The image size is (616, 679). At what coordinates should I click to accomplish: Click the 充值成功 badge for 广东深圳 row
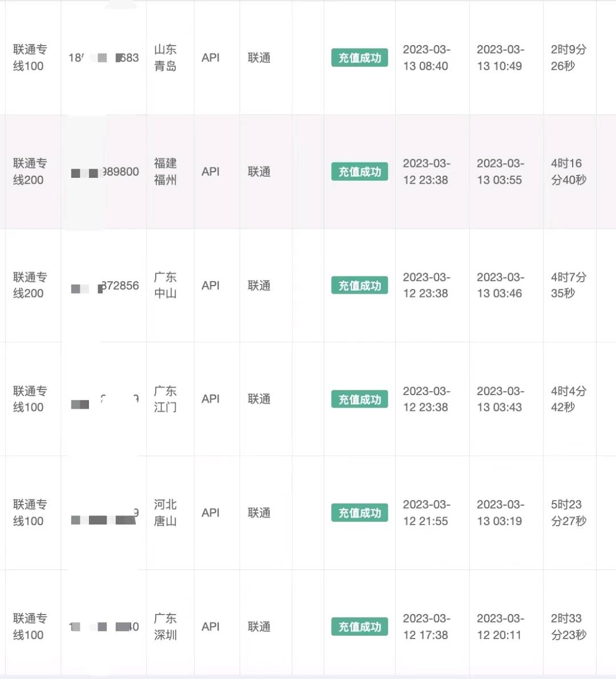pyautogui.click(x=359, y=627)
